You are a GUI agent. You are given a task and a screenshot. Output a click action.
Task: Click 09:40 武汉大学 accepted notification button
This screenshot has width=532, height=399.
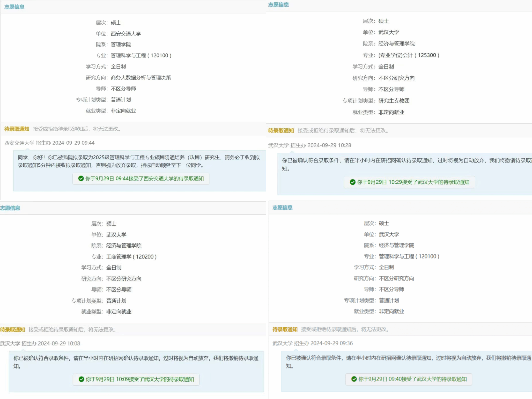pos(409,379)
